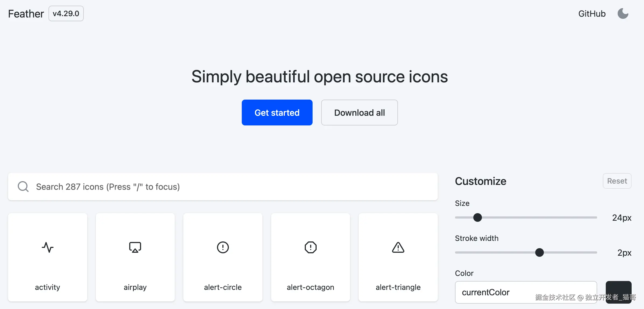The height and width of the screenshot is (309, 644).
Task: Click the Feather logo text
Action: pos(26,14)
